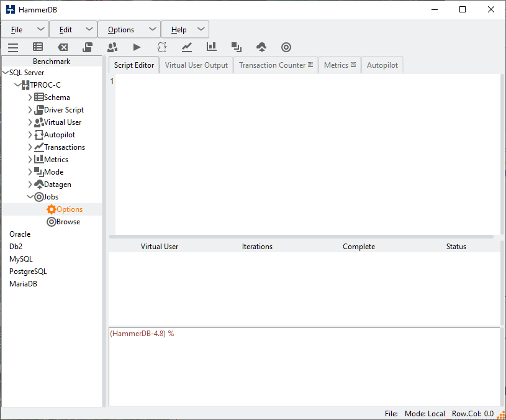Click in the HammerDB console prompt area
Viewport: 506px width, 420px height.
pyautogui.click(x=304, y=367)
